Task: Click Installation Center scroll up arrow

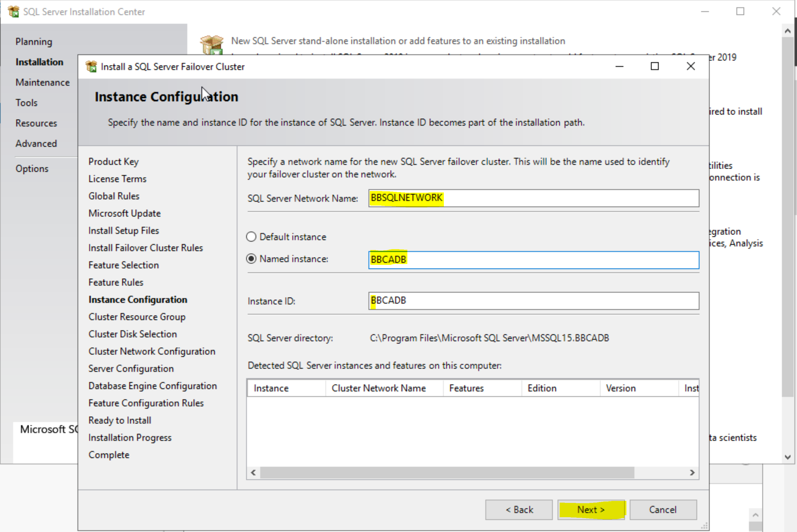Action: pyautogui.click(x=788, y=31)
